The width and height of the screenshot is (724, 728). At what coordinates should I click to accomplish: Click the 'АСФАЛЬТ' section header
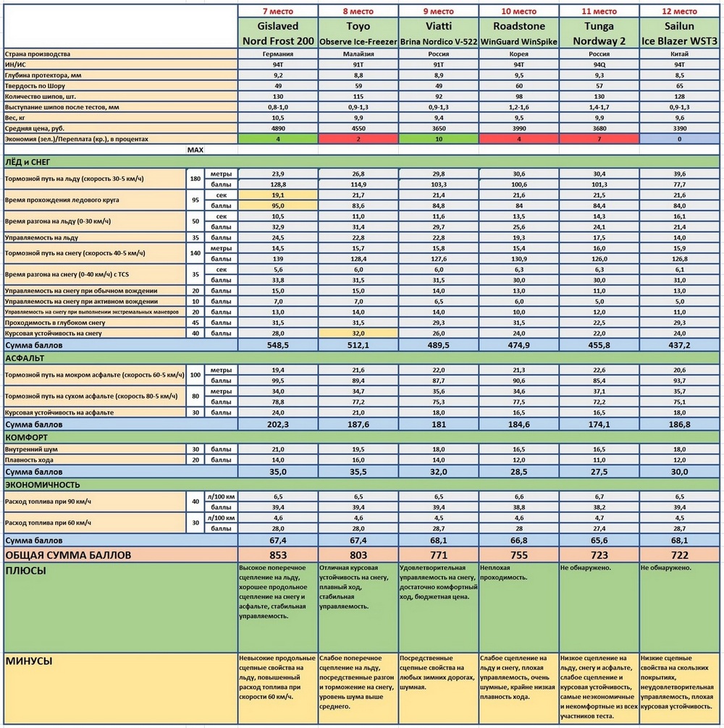click(362, 358)
